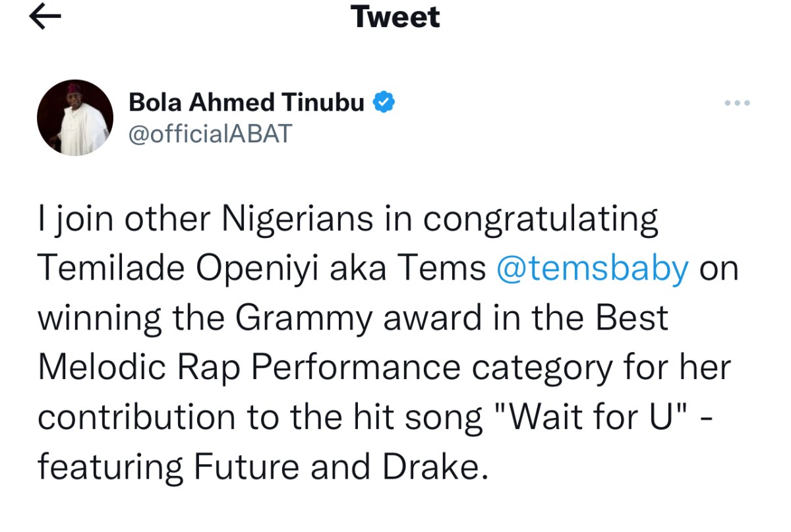Click "Melodic Rap Performance" in the tweet
The height and width of the screenshot is (532, 791).
tap(249, 368)
